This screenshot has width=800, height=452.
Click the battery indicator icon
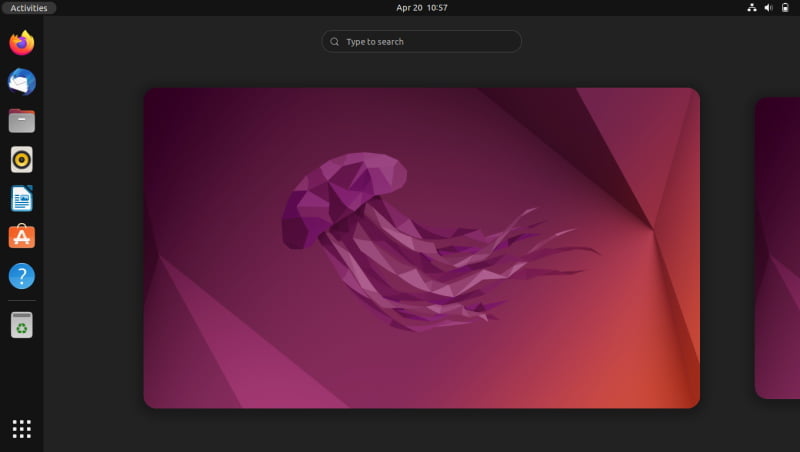coord(785,8)
